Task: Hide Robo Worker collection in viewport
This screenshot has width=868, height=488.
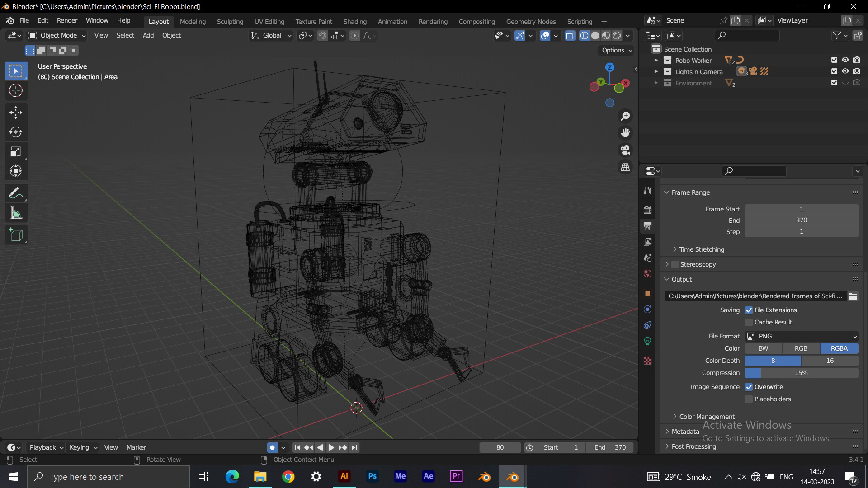Action: click(x=845, y=60)
